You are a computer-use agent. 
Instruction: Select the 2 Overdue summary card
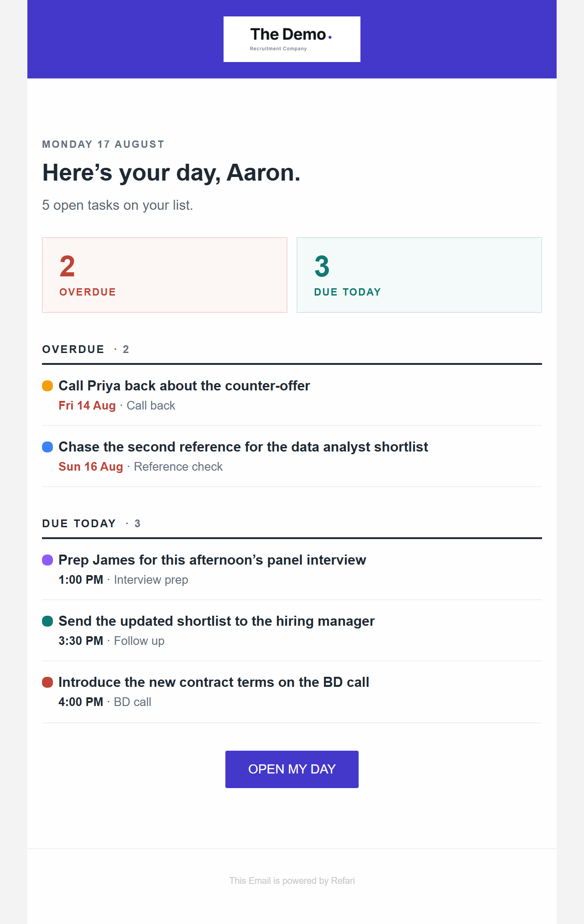click(x=165, y=275)
